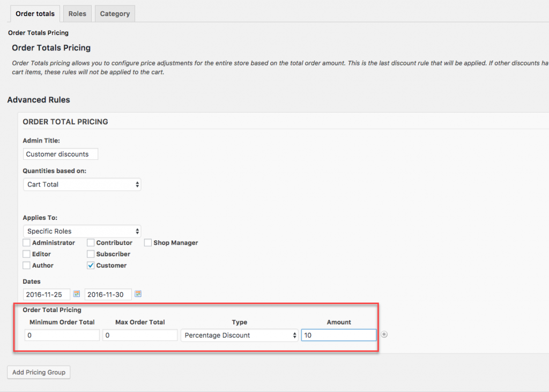Select the Shop Manager role checkbox
The image size is (549, 392).
point(148,242)
